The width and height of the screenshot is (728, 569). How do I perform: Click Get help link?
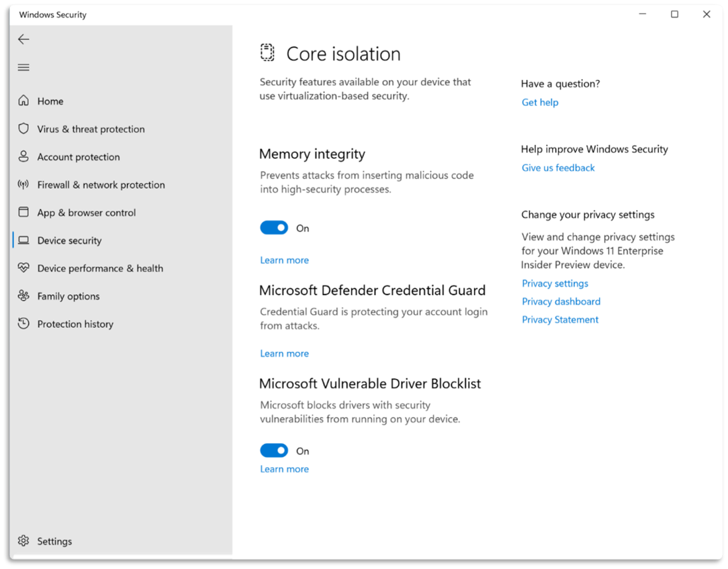coord(539,102)
